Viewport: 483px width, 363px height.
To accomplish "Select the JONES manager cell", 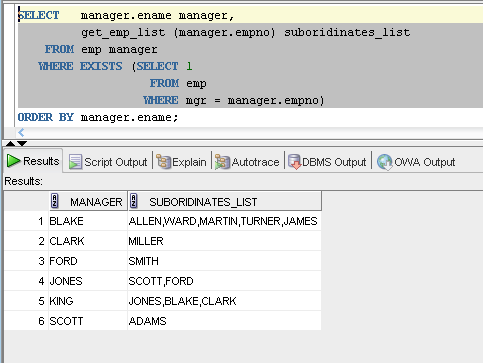I will [88, 281].
